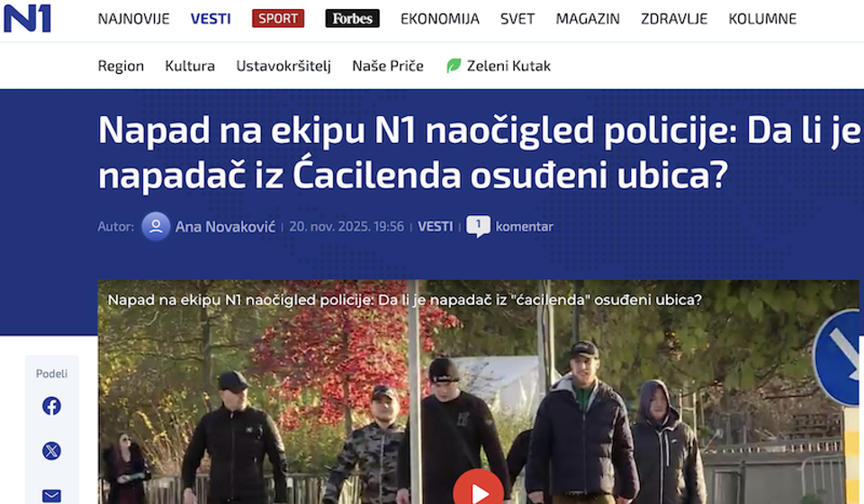Open the Kultura subcategory
Screen dimensions: 864x504
tap(190, 66)
